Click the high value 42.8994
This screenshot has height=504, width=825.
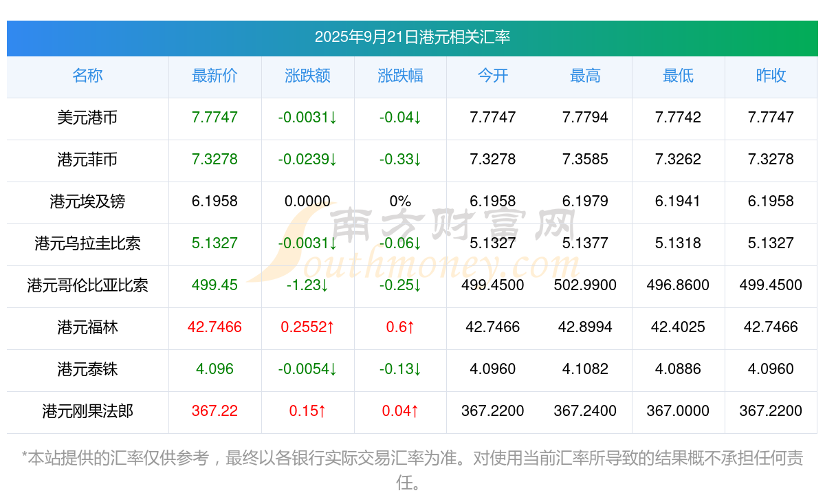tap(585, 327)
